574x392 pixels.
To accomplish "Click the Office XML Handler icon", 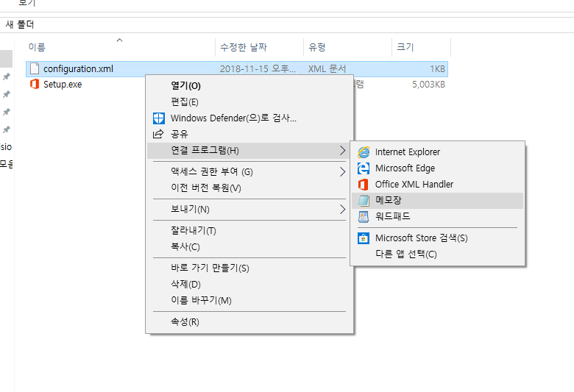I will [363, 184].
